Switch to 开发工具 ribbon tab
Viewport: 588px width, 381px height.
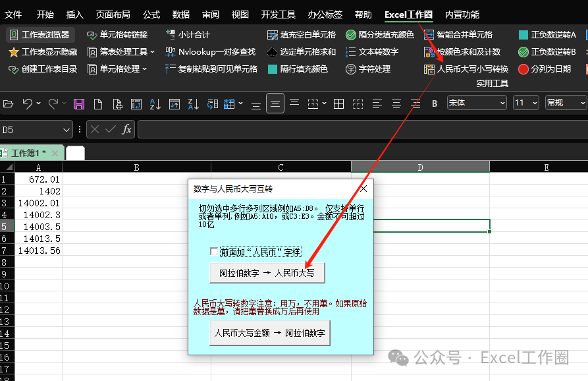coord(279,15)
